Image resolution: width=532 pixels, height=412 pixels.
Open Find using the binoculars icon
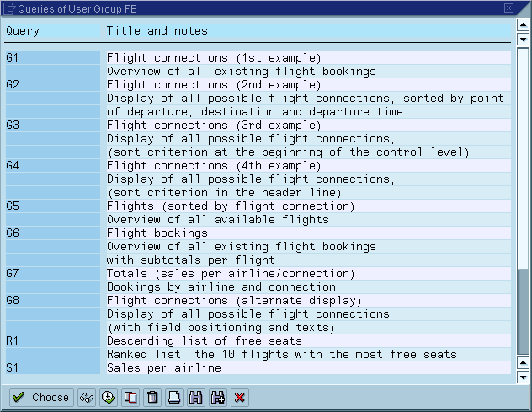click(x=196, y=397)
